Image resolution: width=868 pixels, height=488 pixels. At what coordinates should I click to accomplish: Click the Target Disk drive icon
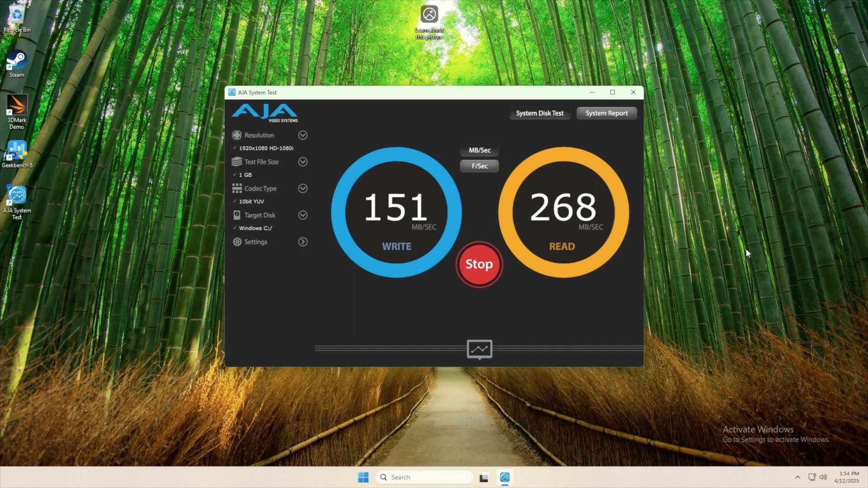tap(236, 215)
